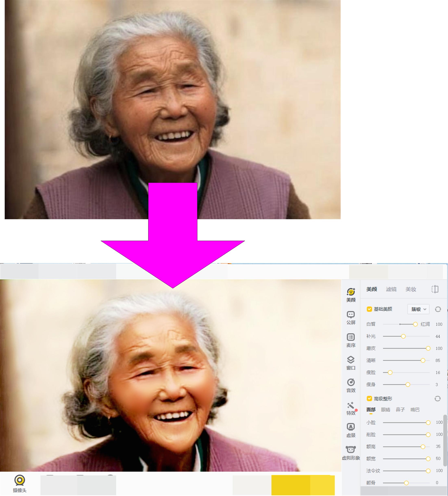
Task: Open the 虚拟形象 avatar icon
Action: pyautogui.click(x=351, y=450)
